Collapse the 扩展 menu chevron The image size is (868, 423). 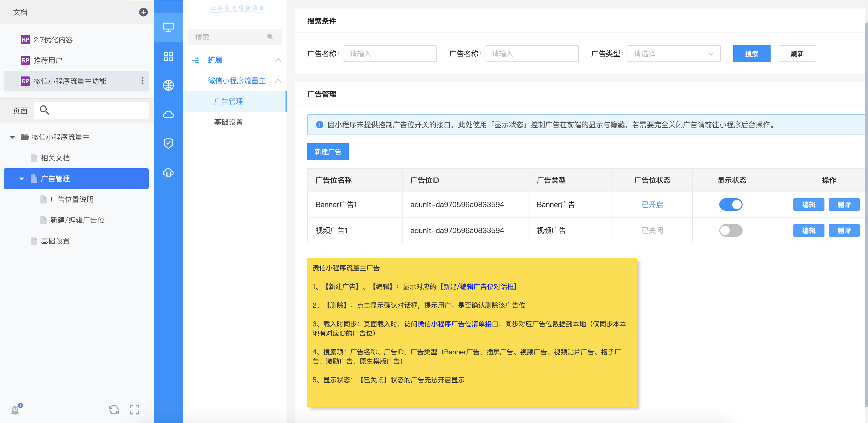coord(278,60)
